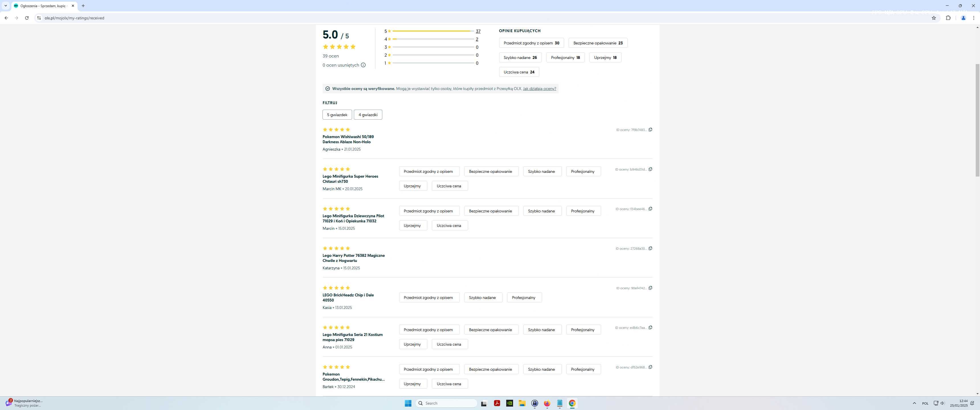This screenshot has width=980, height=410.
Task: Open Lego Harry Potter 76382 title
Action: 354,258
